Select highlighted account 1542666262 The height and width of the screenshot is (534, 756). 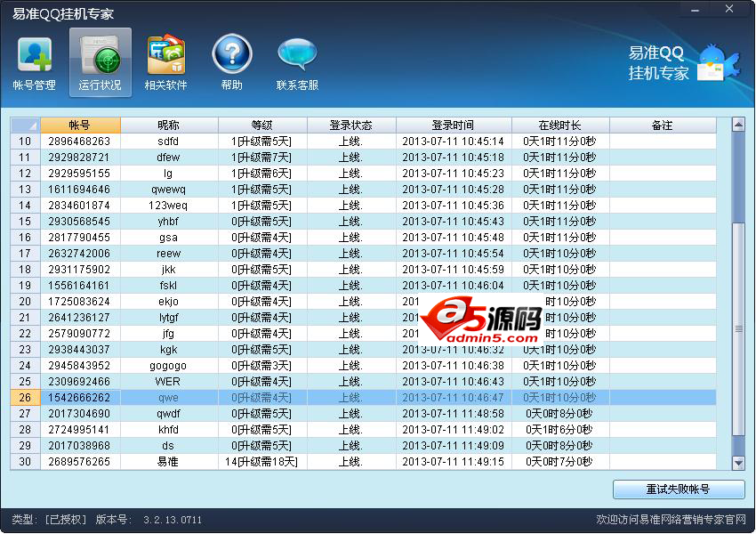click(79, 398)
